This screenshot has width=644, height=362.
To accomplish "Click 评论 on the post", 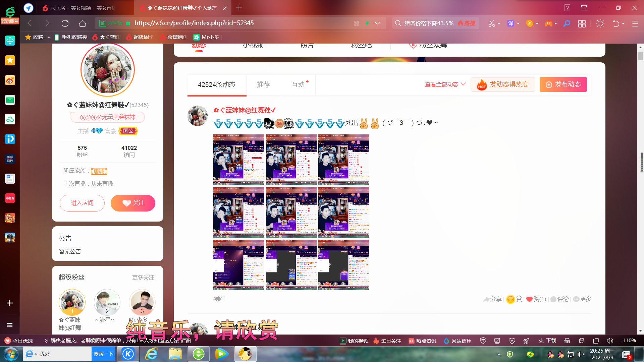I will (559, 299).
